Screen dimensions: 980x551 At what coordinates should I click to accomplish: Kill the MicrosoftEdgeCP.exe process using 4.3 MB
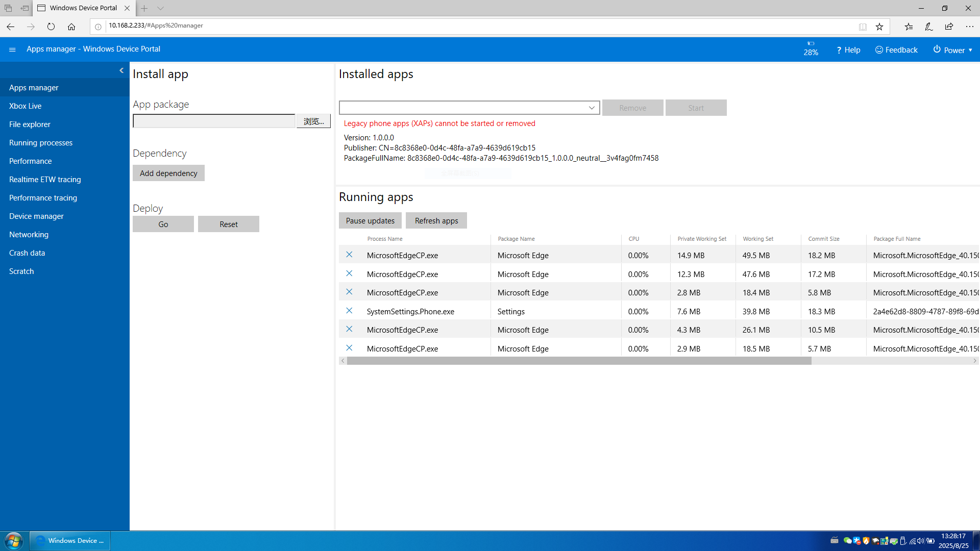click(x=349, y=329)
